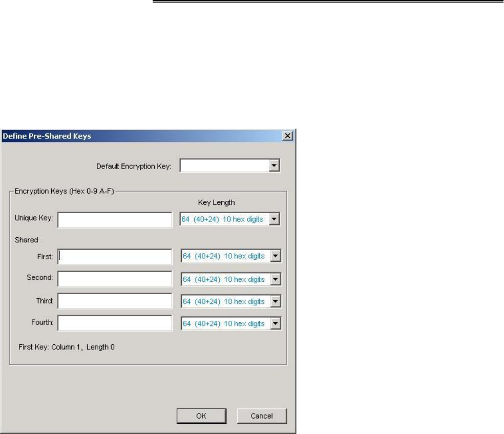
Task: Click the 'Unique Key:' label
Action: 34,218
